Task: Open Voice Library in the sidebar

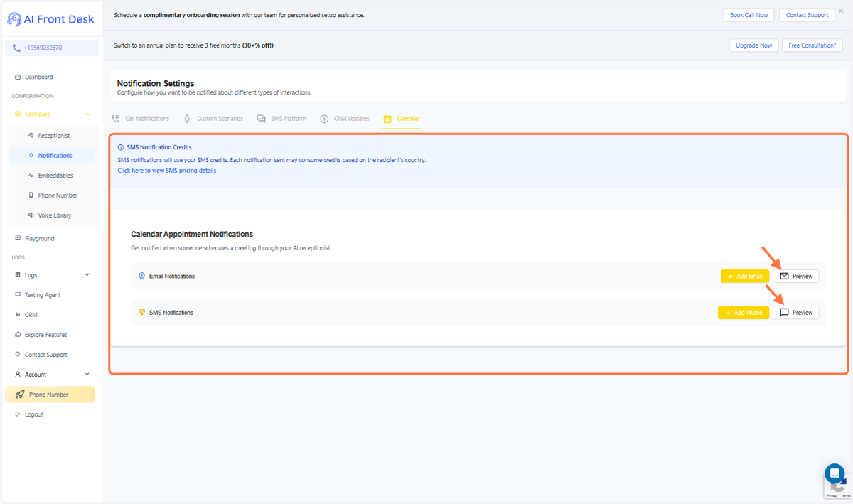Action: (x=53, y=215)
